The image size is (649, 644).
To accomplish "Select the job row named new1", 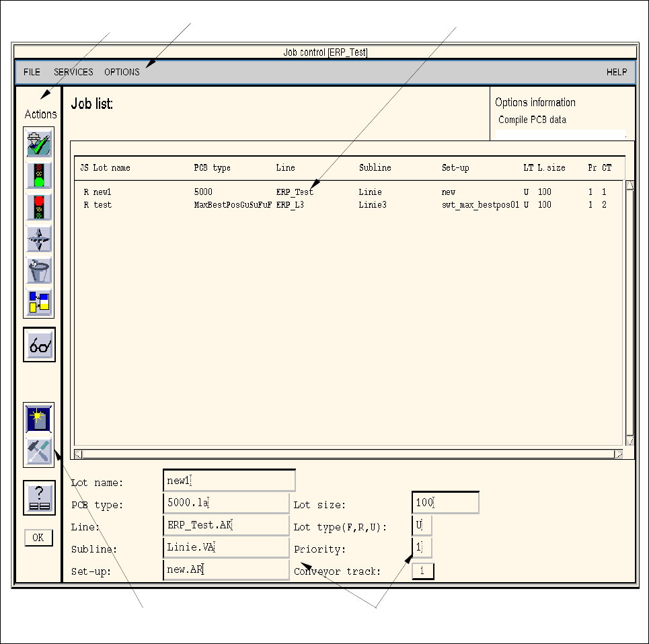I will (x=348, y=192).
